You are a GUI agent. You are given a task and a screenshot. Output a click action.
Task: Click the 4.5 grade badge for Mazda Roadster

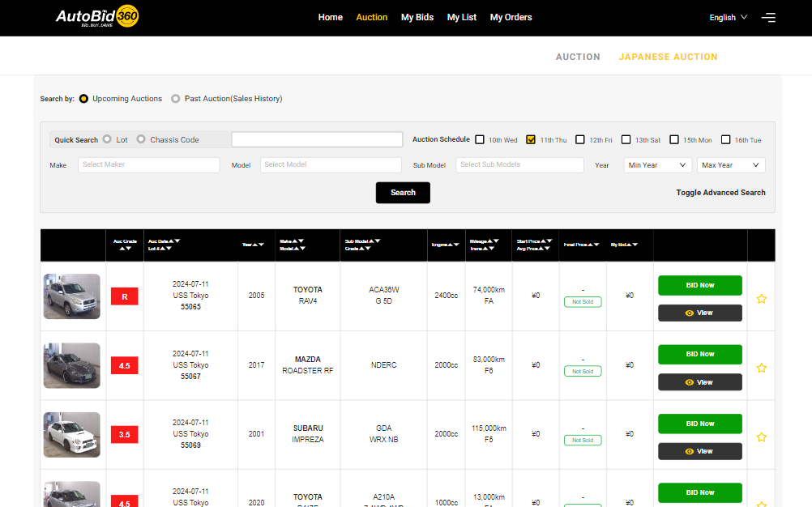click(x=124, y=366)
